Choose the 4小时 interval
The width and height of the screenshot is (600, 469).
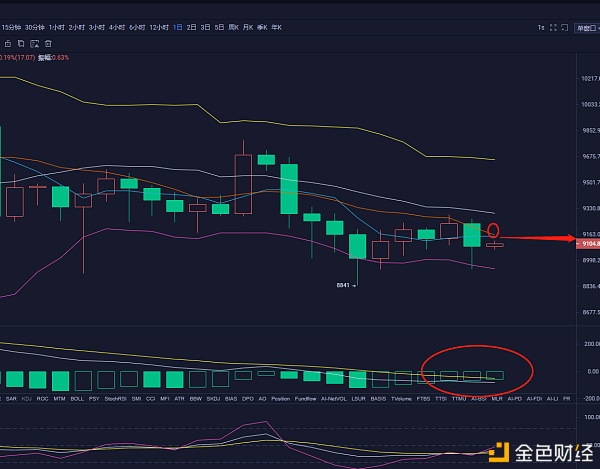[117, 28]
